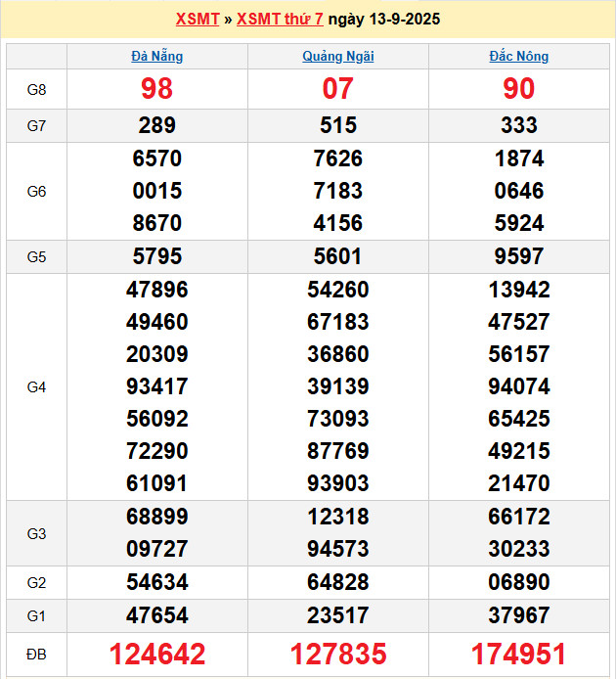Viewport: 616px width, 679px height.
Task: Click Quảng Ngãi G8 result 07
Action: pyautogui.click(x=337, y=90)
